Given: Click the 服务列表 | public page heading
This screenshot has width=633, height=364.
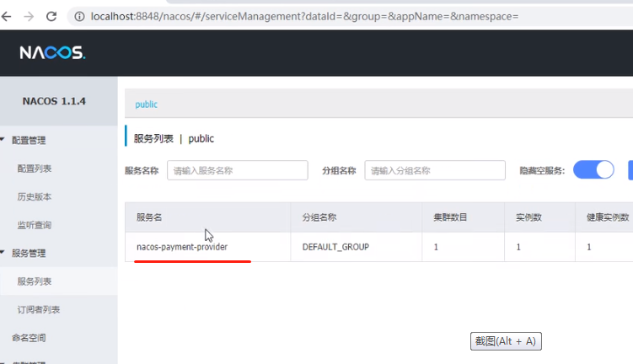Looking at the screenshot, I should point(174,138).
